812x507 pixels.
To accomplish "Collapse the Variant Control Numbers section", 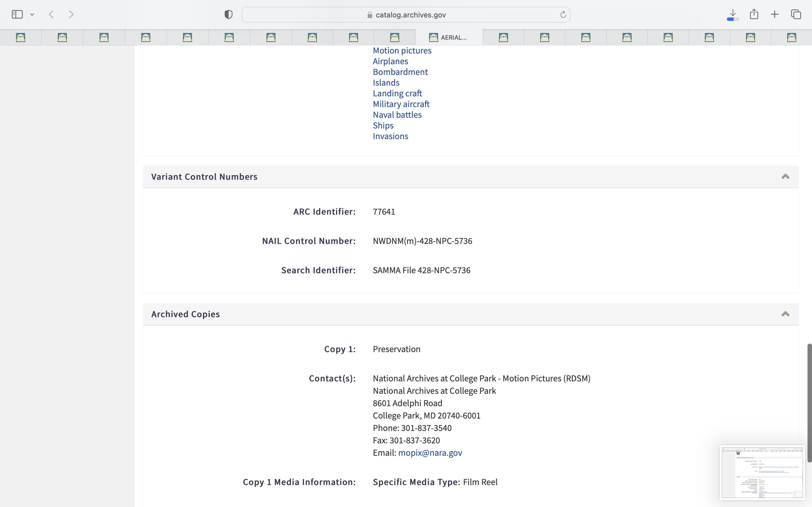I will 785,177.
